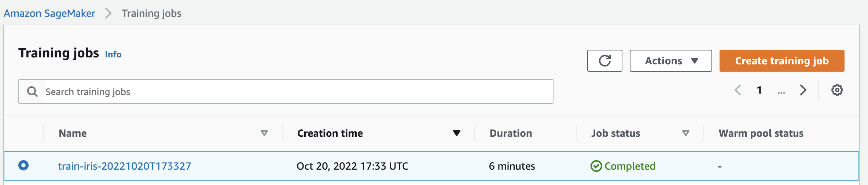Screen dimensions: 868x185
Task: Go to previous page chevron
Action: 738,90
